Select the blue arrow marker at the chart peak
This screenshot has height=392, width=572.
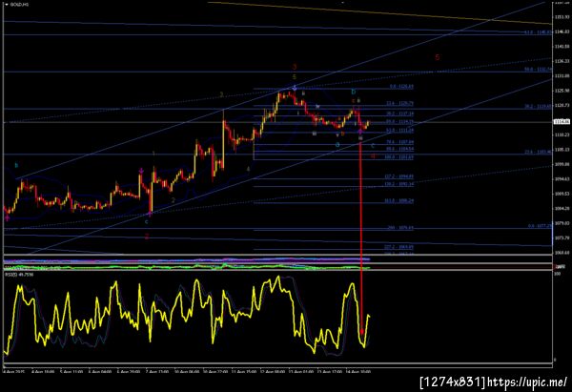[x=295, y=88]
